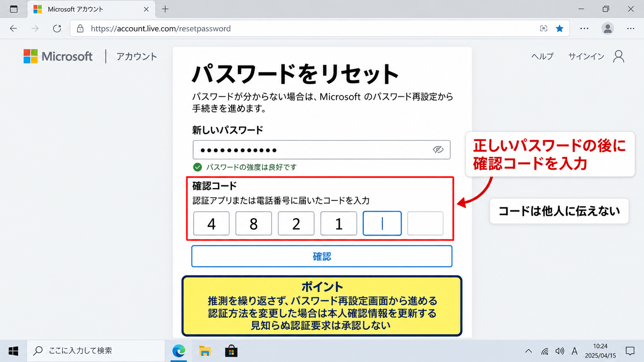Open File Explorer from taskbar

coord(205,351)
